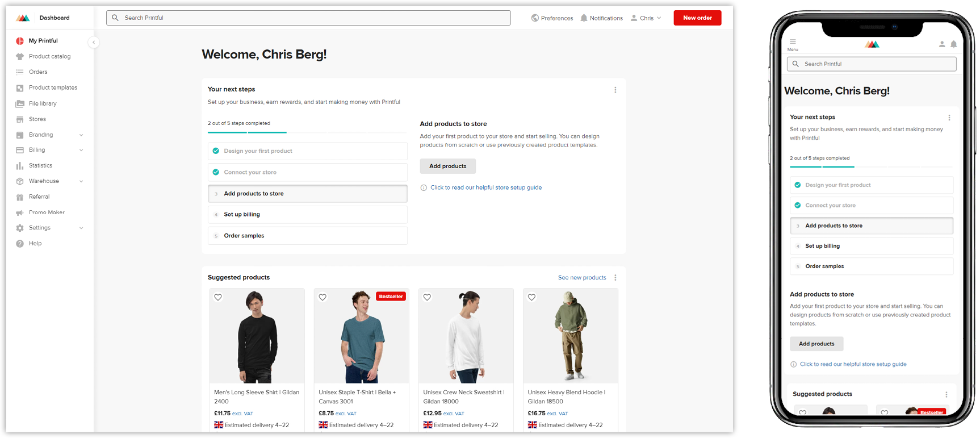Expand the Settings submenu chevron
This screenshot has height=438, width=980.
81,228
